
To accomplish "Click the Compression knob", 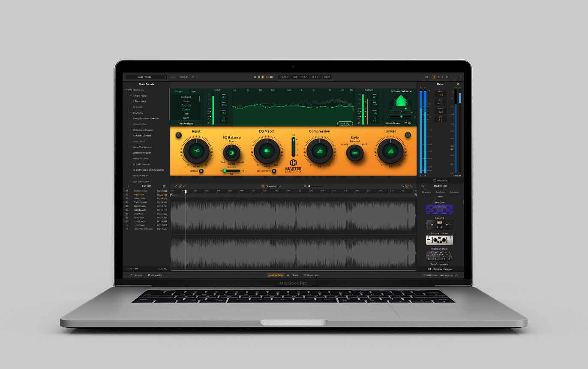I will tap(319, 151).
